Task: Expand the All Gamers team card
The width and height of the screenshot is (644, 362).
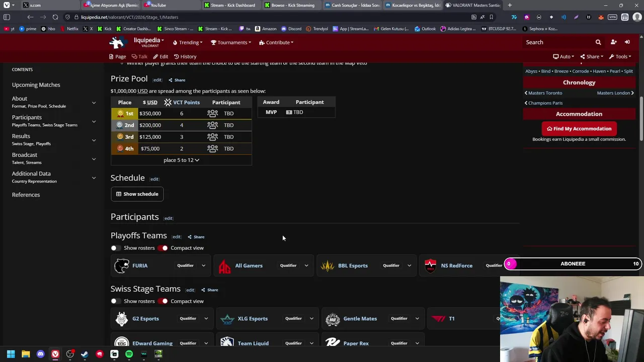Action: 306,265
